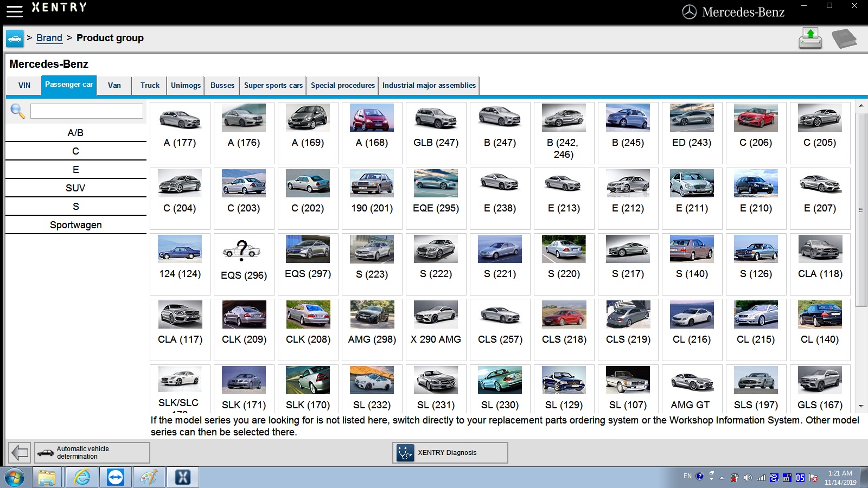Open the XENTRY hamburger menu
Image resolution: width=868 pixels, height=488 pixels.
pos(15,11)
